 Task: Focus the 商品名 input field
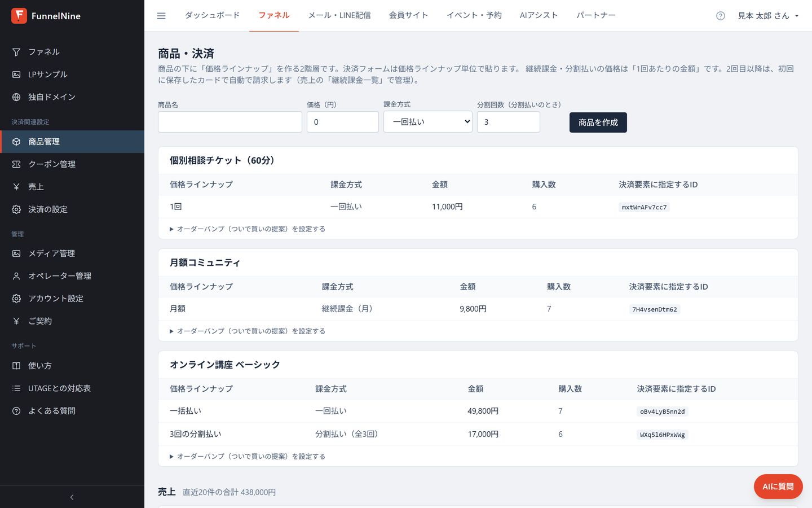[230, 122]
